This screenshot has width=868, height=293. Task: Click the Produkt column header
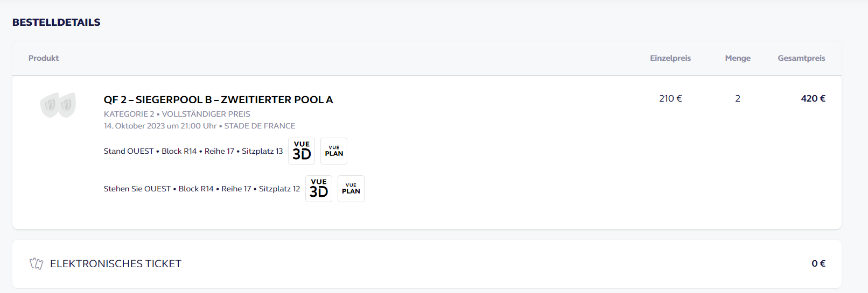[x=44, y=58]
